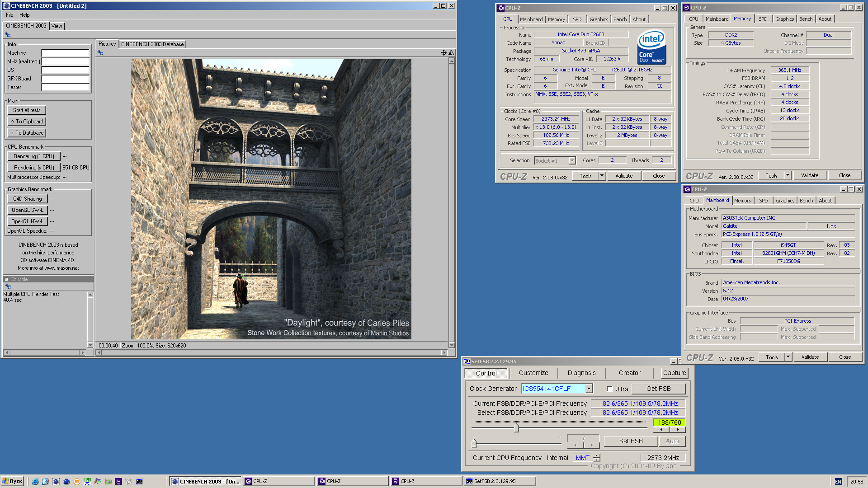Click the EN language indicator in the tray
This screenshot has height=488, width=868.
click(x=838, y=482)
